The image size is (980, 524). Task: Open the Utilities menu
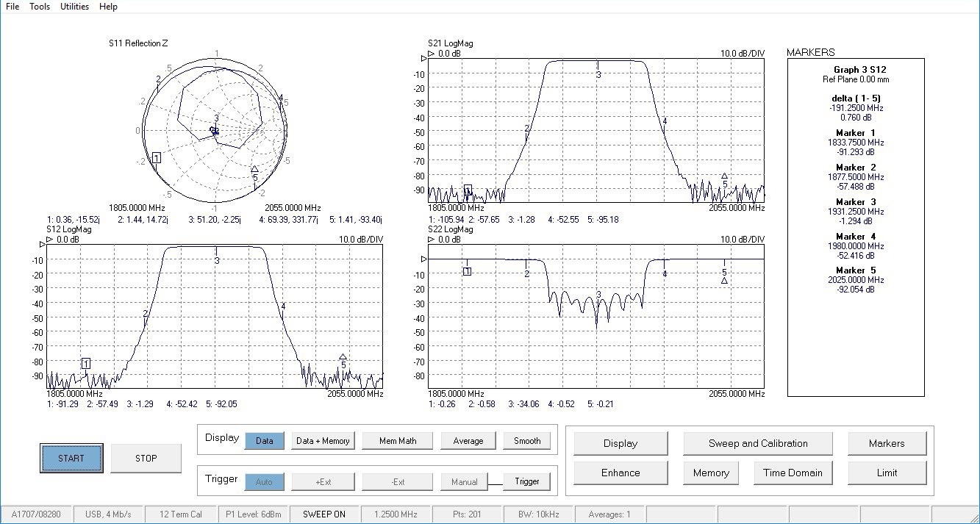pos(74,7)
